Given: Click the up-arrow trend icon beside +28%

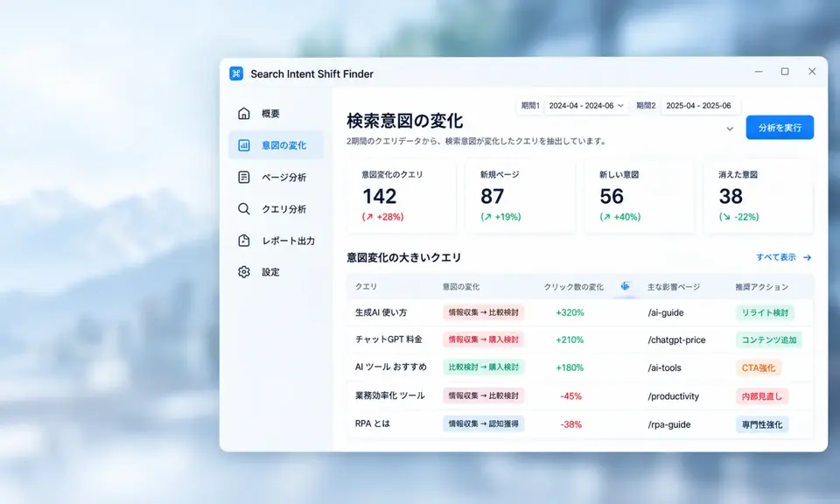Looking at the screenshot, I should [368, 217].
